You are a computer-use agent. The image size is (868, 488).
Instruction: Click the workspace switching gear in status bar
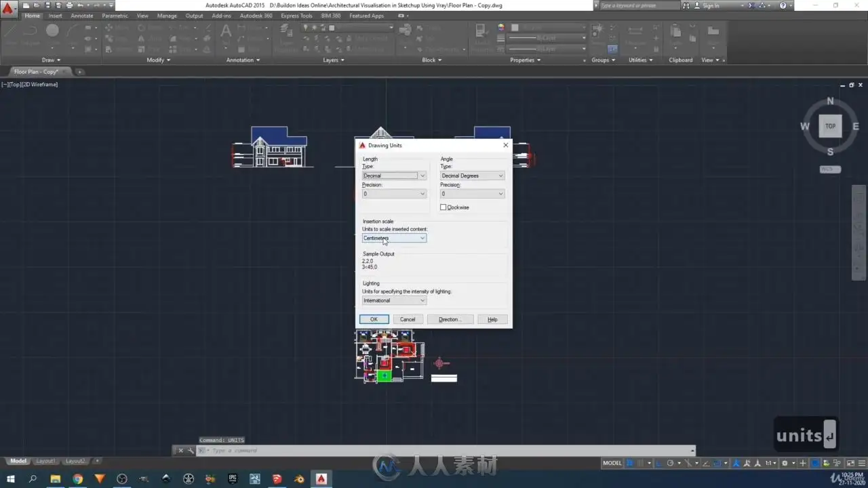[x=785, y=463]
